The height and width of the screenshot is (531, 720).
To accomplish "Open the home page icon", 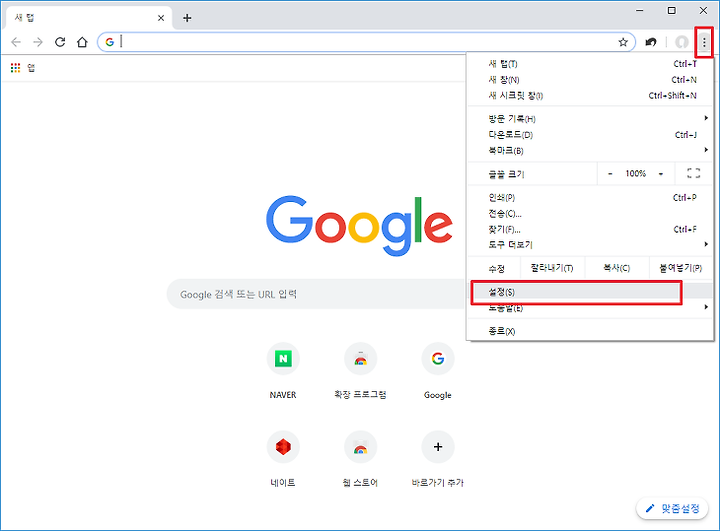I will coord(82,42).
